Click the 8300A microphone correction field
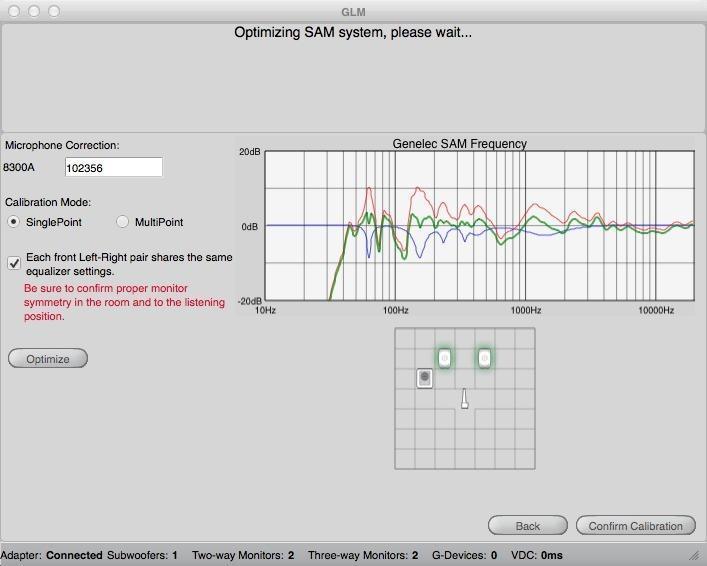The height and width of the screenshot is (566, 707). click(x=113, y=168)
